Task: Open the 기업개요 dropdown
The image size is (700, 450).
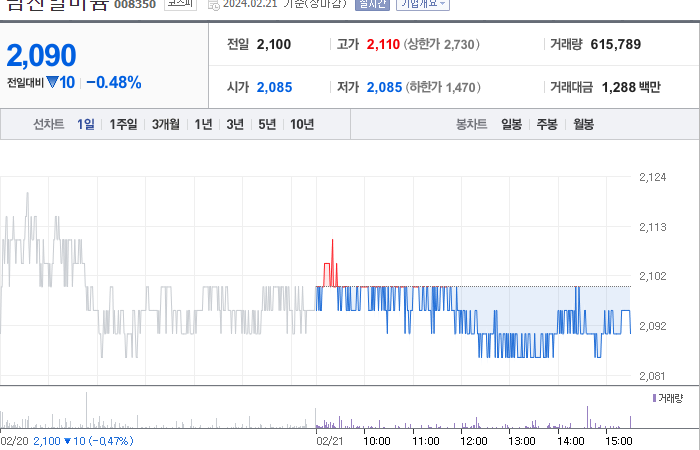Action: pos(423,4)
